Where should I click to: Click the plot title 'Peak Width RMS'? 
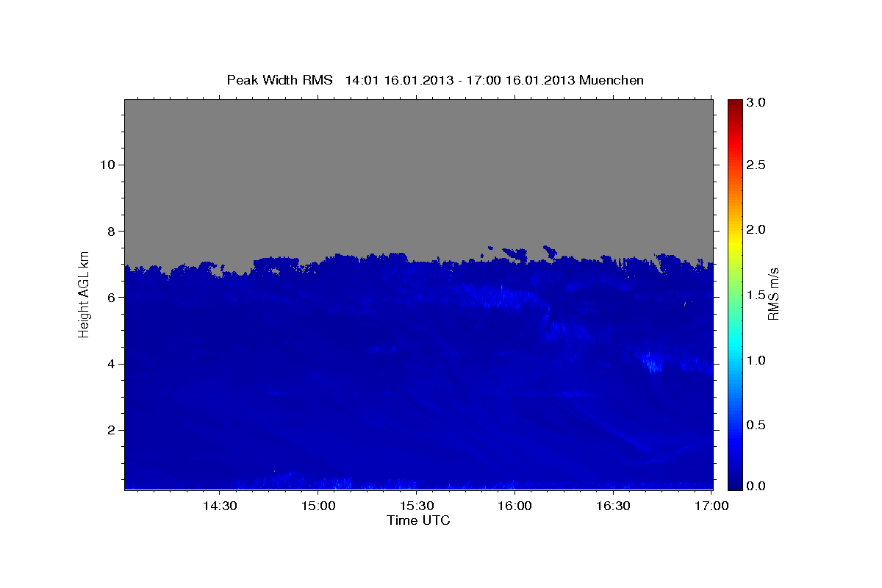279,80
